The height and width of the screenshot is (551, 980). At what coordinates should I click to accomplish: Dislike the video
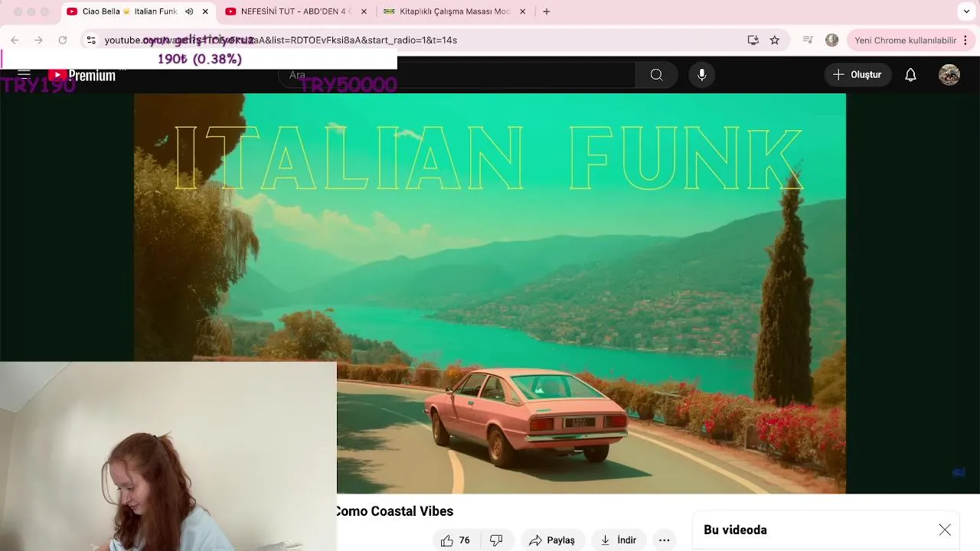(496, 540)
